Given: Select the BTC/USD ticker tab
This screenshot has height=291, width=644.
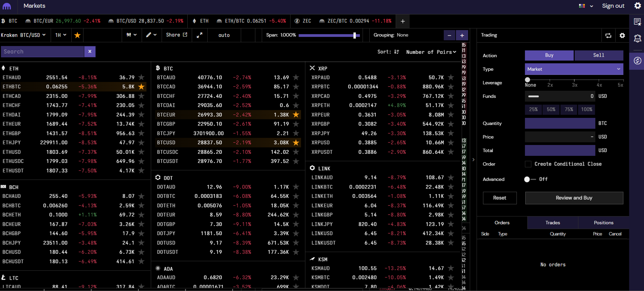Looking at the screenshot, I should tap(146, 21).
